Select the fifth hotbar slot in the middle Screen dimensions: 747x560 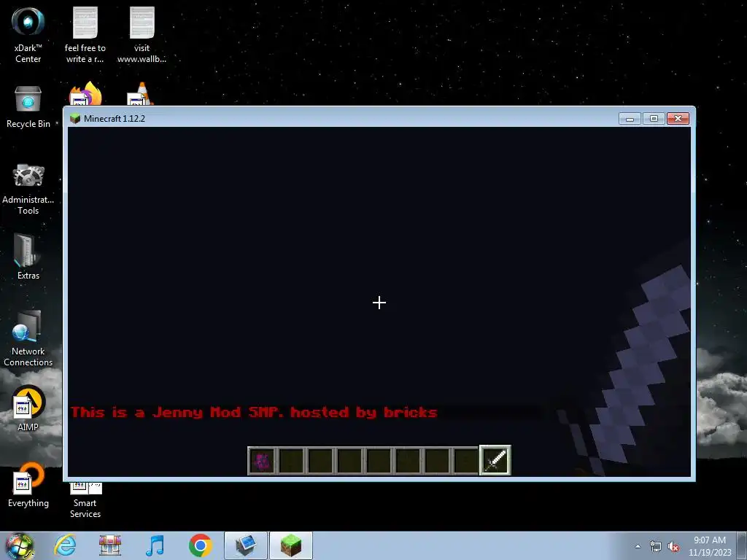(x=379, y=461)
